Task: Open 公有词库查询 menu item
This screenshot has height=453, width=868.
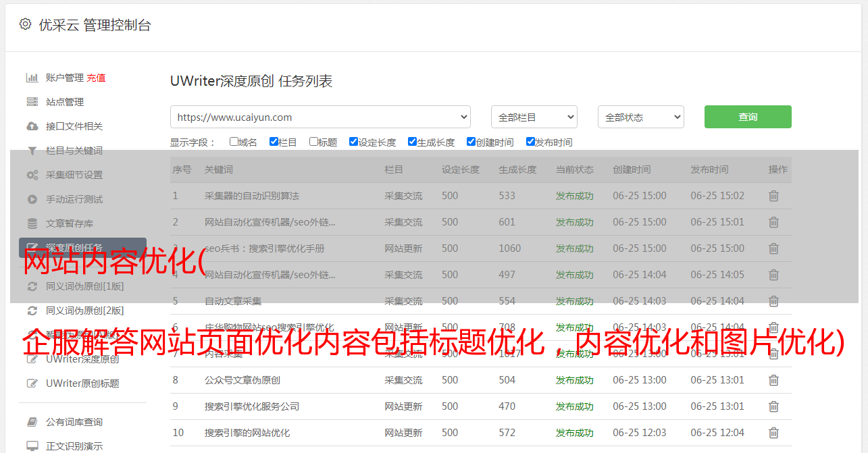Action: pos(74,422)
